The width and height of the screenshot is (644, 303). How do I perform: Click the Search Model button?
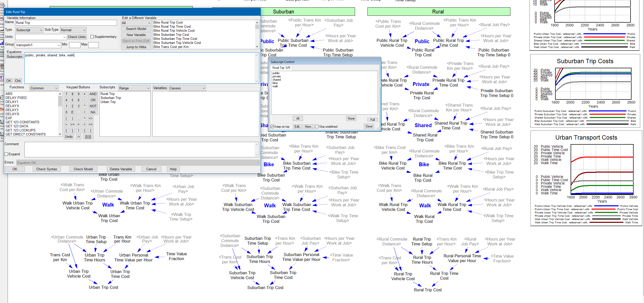pyautogui.click(x=136, y=29)
